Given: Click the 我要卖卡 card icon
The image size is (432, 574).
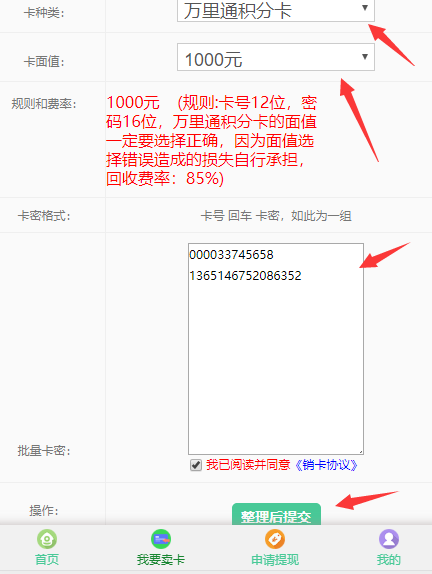Looking at the screenshot, I should click(x=161, y=539).
